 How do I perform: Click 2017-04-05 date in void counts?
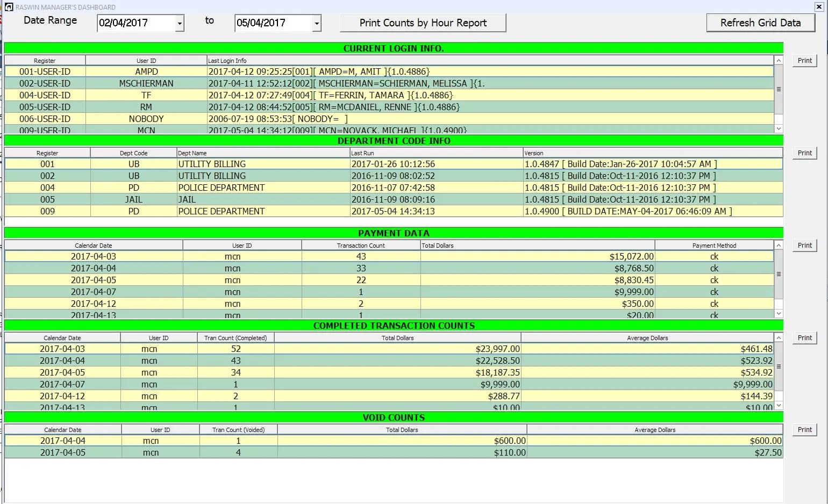(63, 452)
